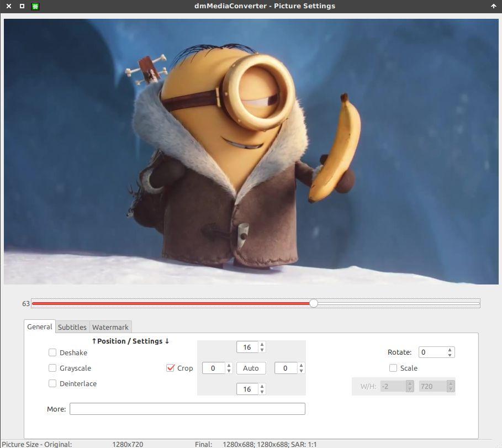Click the preview position slider handle
Viewport: 502px width, 448px height.
[x=314, y=303]
